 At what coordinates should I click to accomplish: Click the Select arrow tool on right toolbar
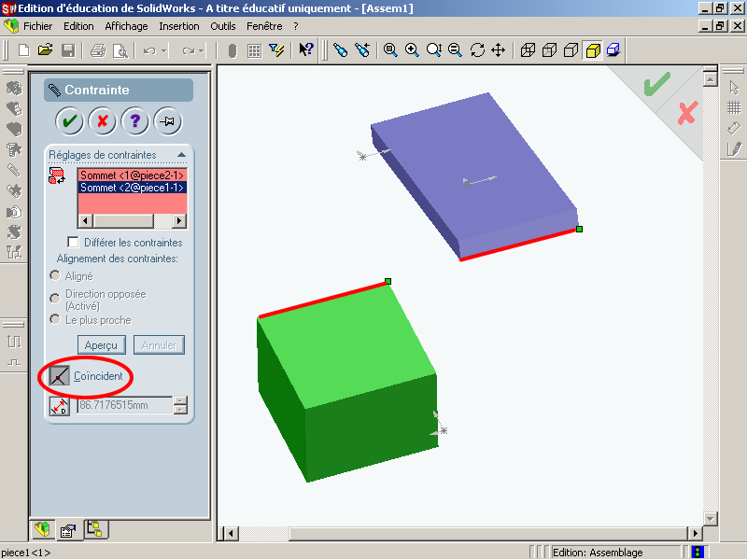[734, 88]
